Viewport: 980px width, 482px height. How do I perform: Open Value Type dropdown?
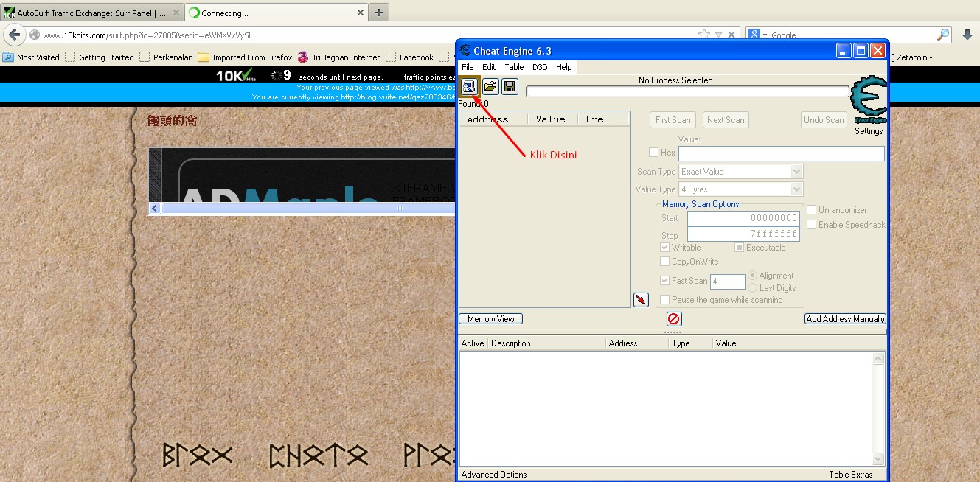(x=740, y=189)
